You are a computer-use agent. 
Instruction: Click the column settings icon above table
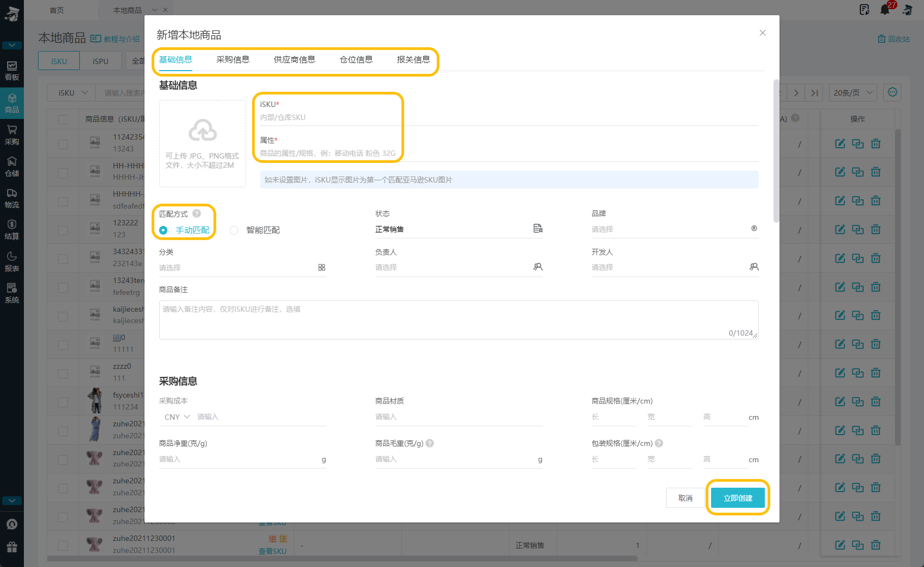(892, 92)
